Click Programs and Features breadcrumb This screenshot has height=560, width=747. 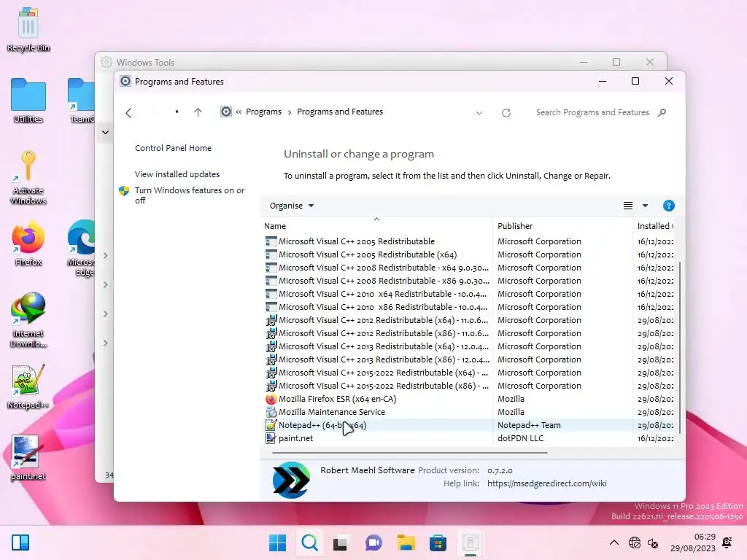(340, 112)
